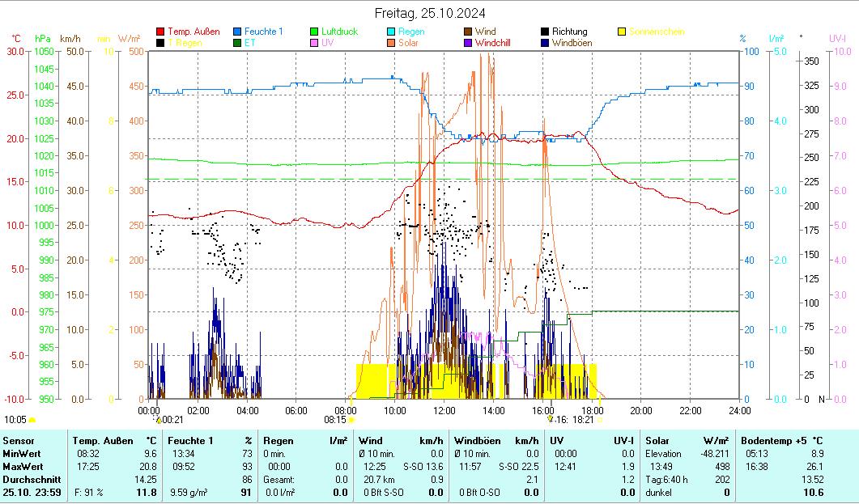Click the 22:00 time axis label

coord(691,410)
